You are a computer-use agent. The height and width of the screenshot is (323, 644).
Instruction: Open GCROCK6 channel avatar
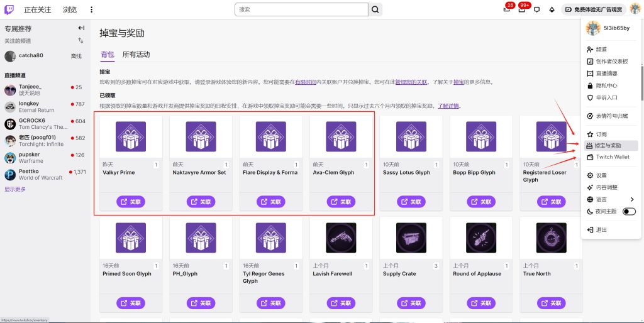click(10, 124)
